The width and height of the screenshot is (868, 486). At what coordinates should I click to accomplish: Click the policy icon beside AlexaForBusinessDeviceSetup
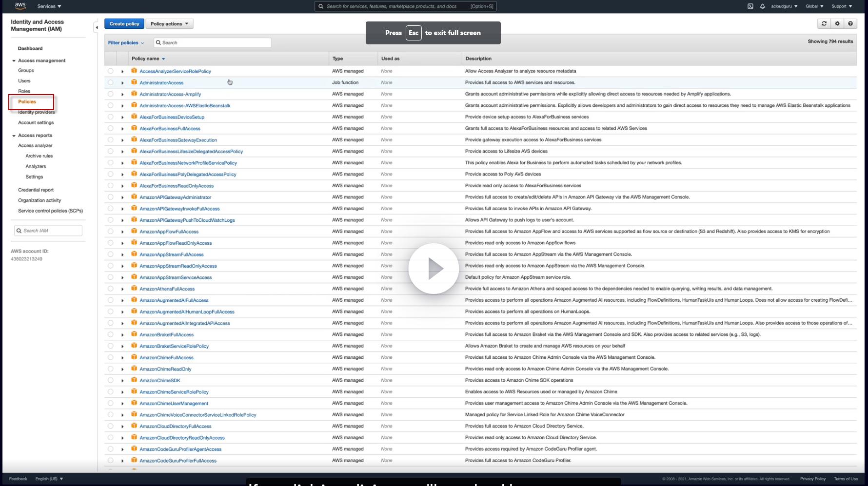point(134,117)
